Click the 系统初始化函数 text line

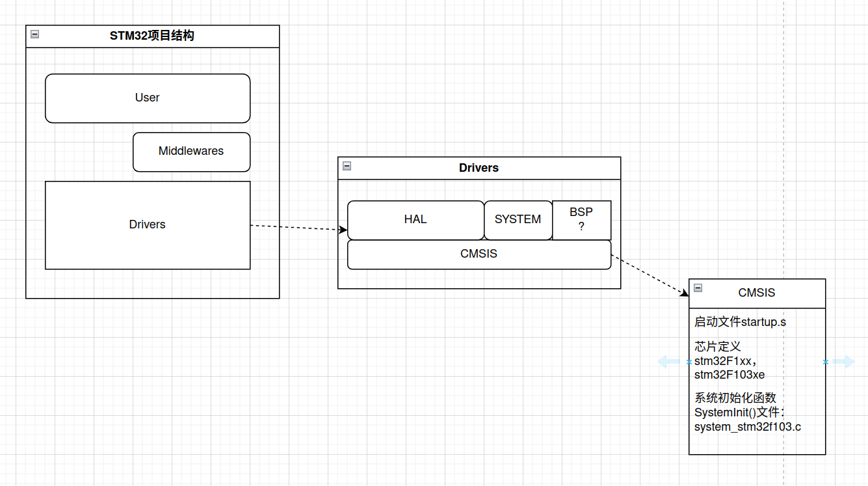[x=735, y=398]
